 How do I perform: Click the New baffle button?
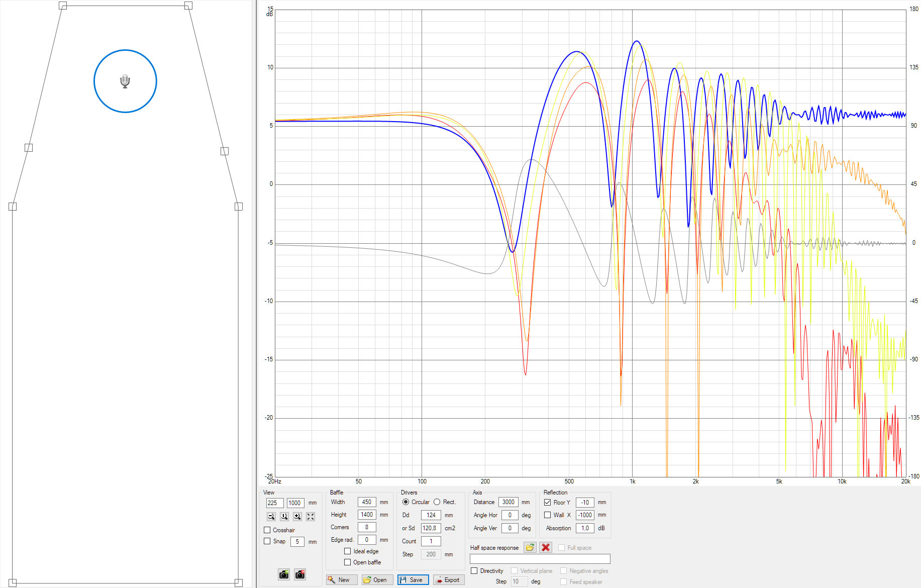342,580
